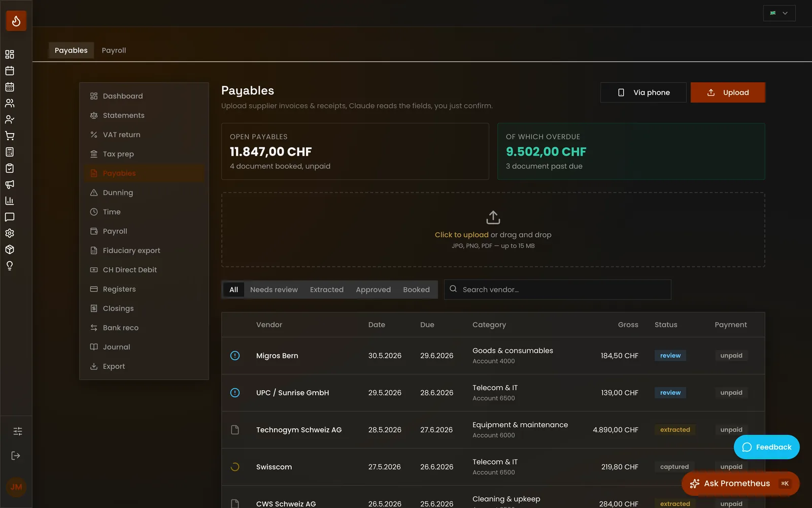The width and height of the screenshot is (812, 508).
Task: Filter by Approved status
Action: click(x=373, y=290)
